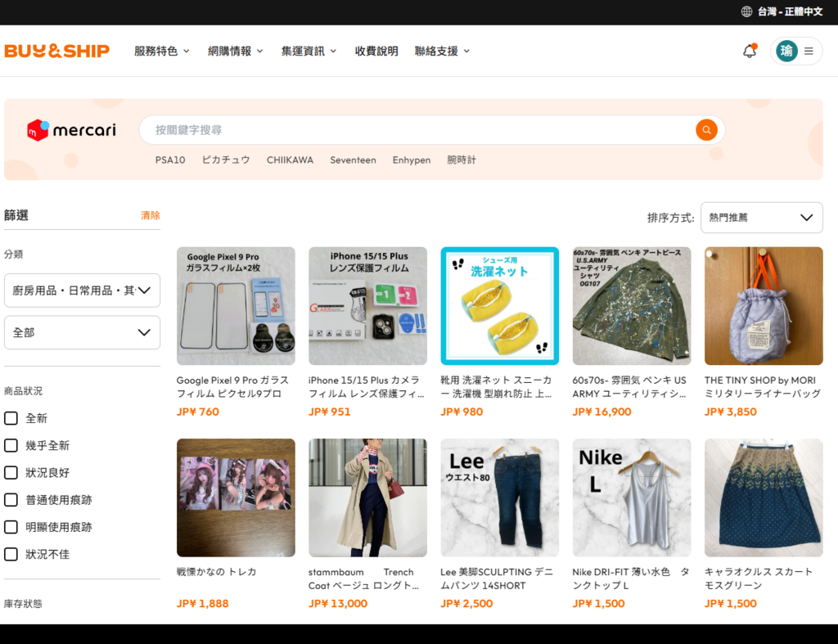838x644 pixels.
Task: Open US ARMY paint shirt thumbnail
Action: [x=632, y=306]
